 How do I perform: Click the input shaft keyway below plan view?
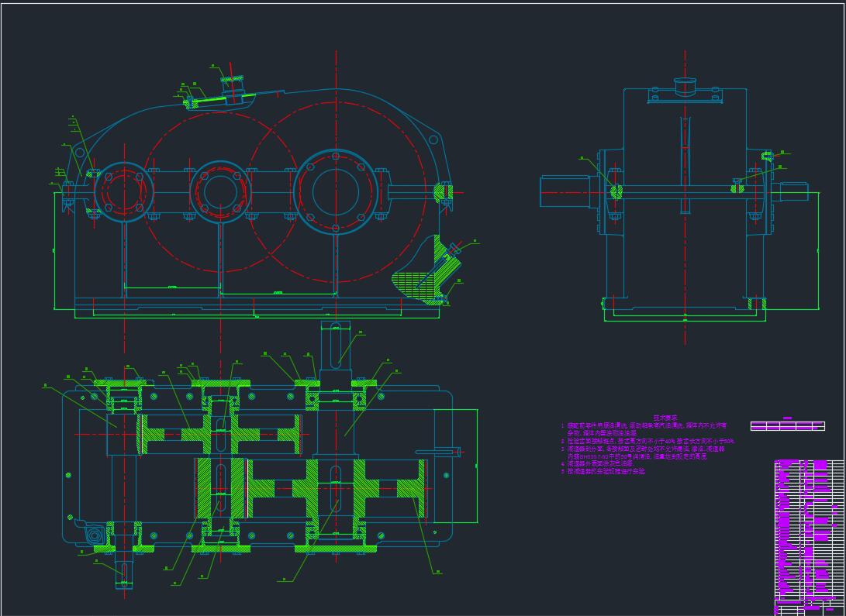coord(124,572)
